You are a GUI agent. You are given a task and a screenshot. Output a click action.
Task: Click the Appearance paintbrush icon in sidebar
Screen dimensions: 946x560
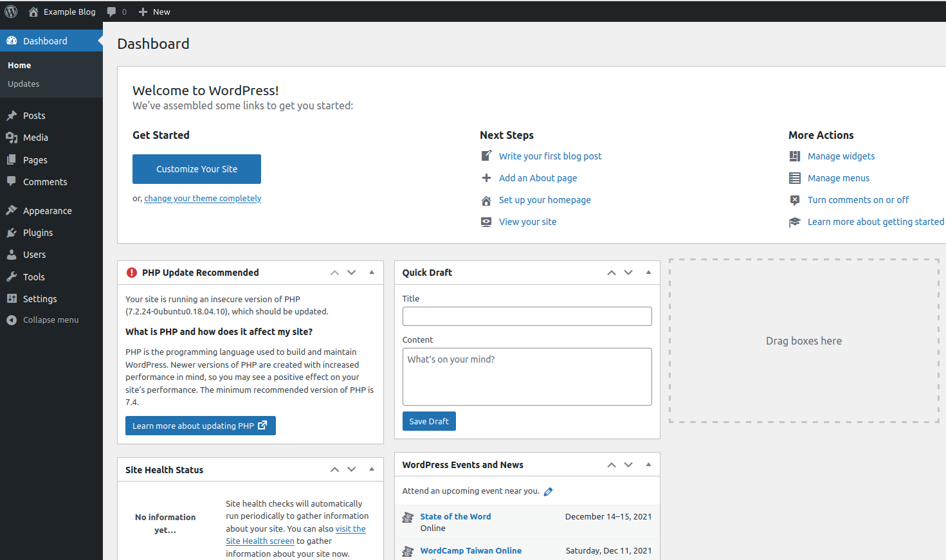click(x=12, y=211)
